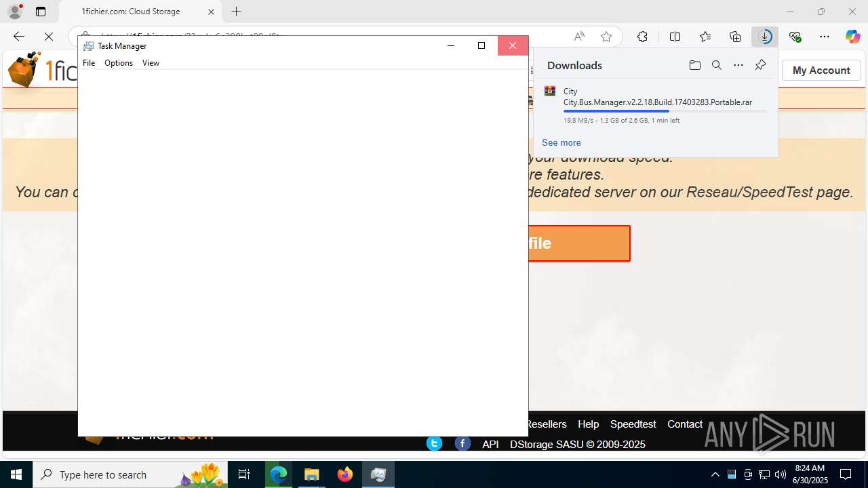Viewport: 868px width, 488px height.
Task: Open Browser essentials icon
Action: (795, 37)
